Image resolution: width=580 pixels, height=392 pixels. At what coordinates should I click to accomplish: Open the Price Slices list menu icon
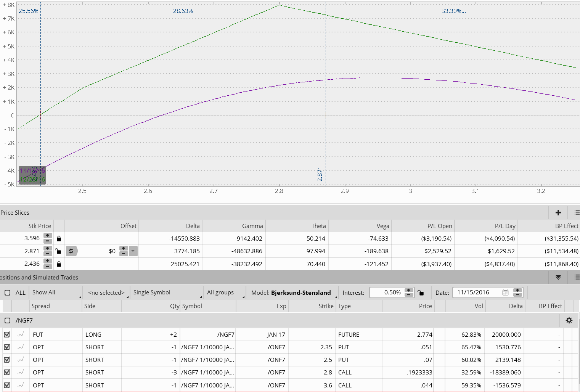point(577,212)
